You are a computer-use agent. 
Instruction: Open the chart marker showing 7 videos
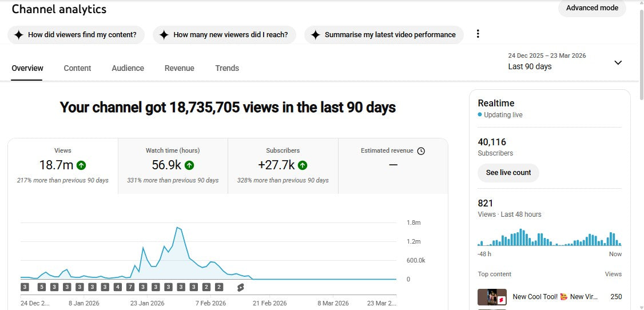(130, 287)
